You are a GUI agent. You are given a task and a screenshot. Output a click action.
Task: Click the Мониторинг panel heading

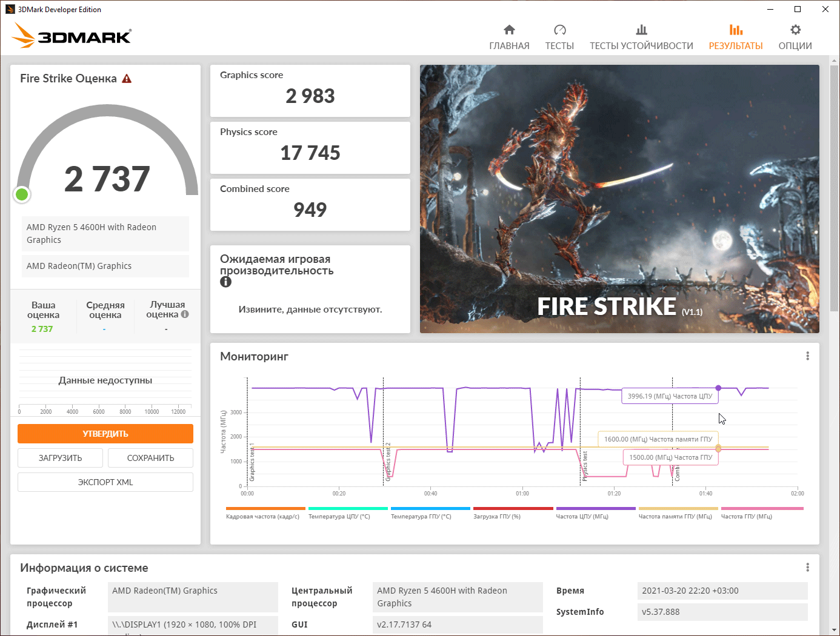pyautogui.click(x=254, y=356)
